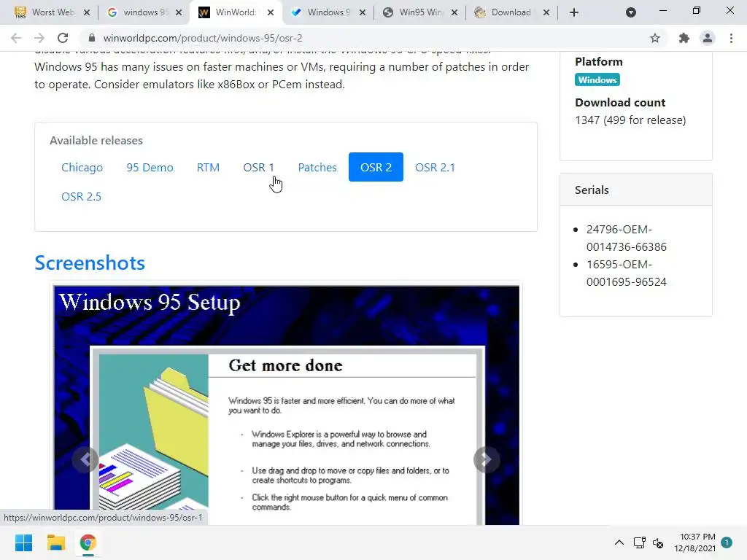Image resolution: width=747 pixels, height=560 pixels.
Task: Click the Windows 95 Setup screenshot
Action: [x=286, y=405]
